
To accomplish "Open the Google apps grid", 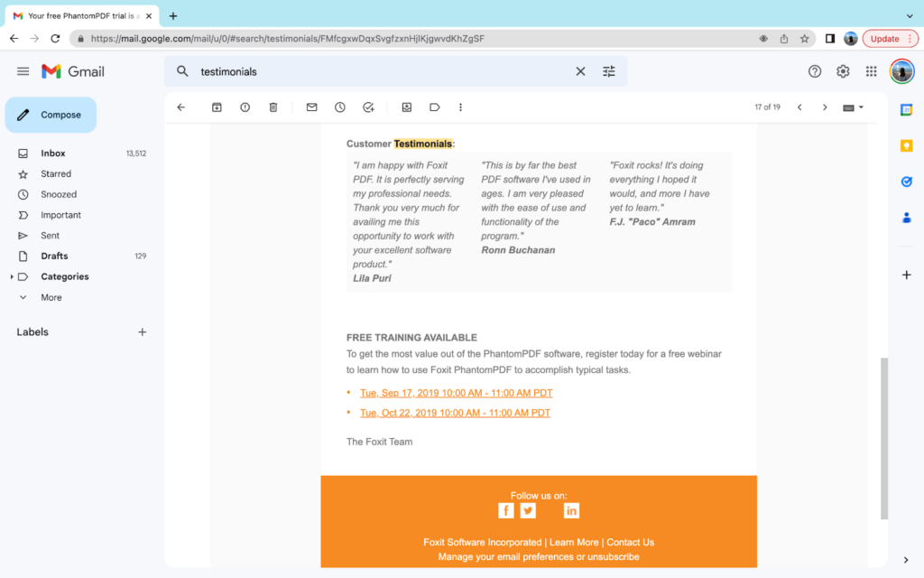I will [871, 71].
